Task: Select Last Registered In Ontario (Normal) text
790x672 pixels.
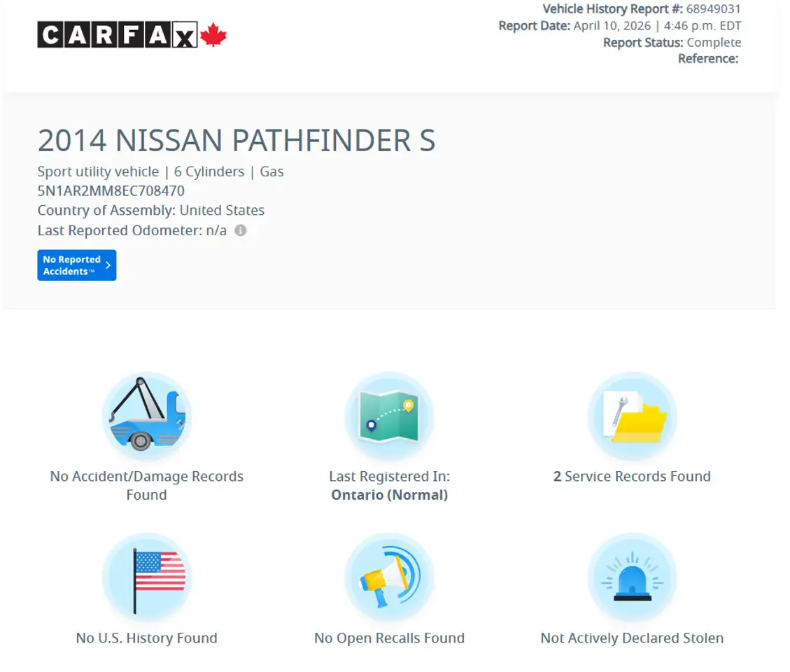Action: 390,486
